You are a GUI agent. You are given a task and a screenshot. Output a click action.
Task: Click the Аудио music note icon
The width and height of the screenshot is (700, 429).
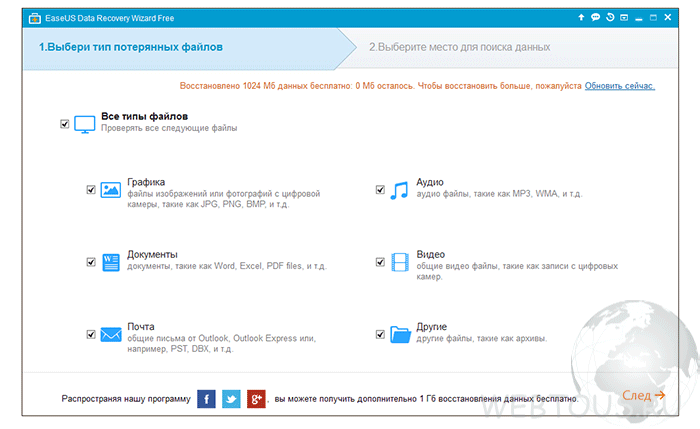(399, 190)
